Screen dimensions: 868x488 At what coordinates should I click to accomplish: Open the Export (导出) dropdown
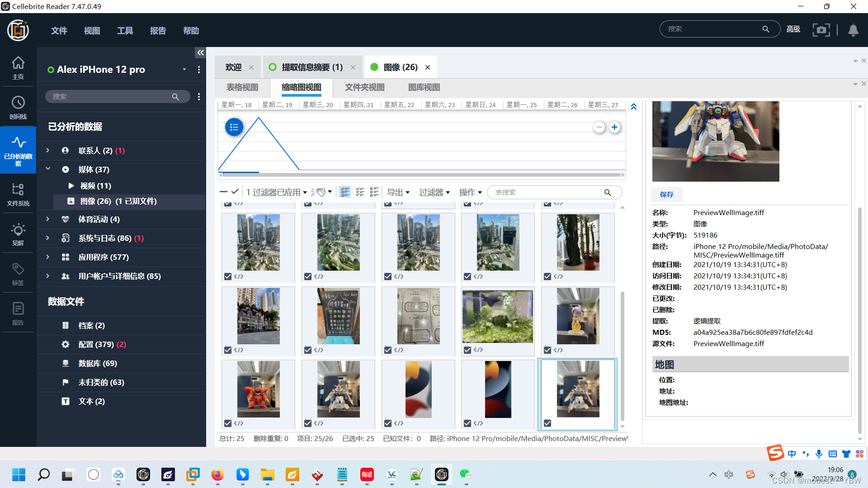(x=398, y=192)
